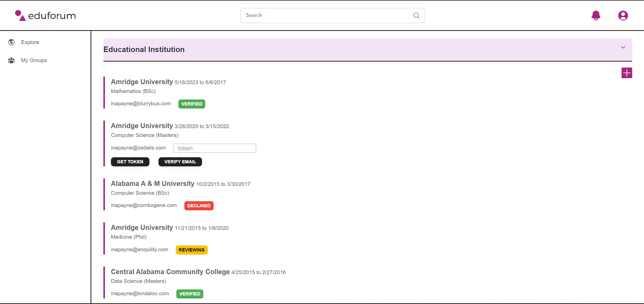Click VERIFIED badge for blurrybus email
The width and height of the screenshot is (644, 304).
click(192, 104)
